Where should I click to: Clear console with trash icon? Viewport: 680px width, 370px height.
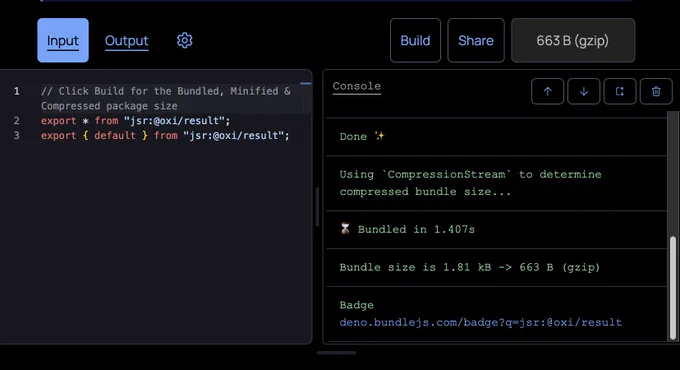[x=656, y=91]
